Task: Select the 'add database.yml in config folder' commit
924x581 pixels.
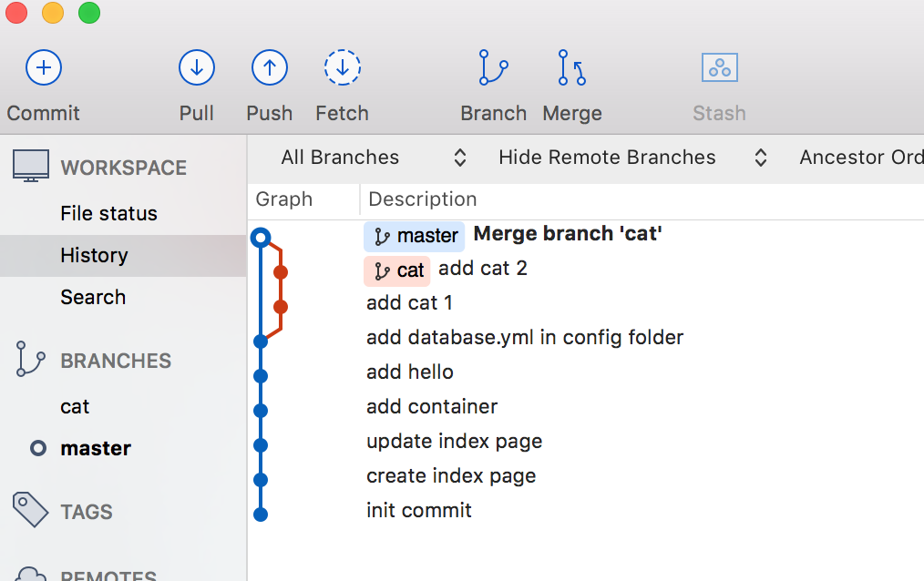Action: click(x=524, y=337)
